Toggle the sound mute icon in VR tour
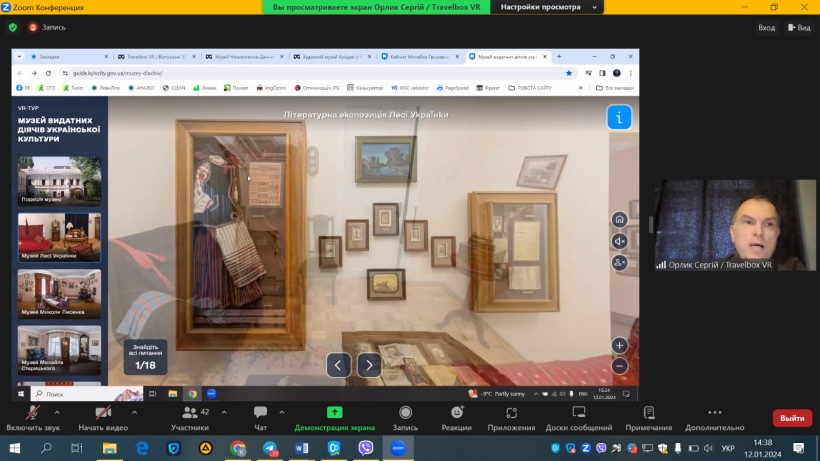Image resolution: width=820 pixels, height=461 pixels. pos(619,241)
